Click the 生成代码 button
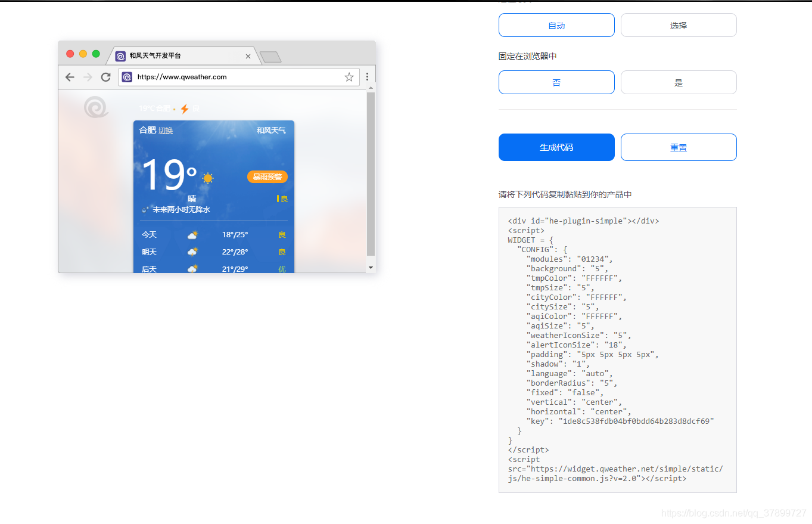Screen dimensions: 812x524 click(x=556, y=147)
